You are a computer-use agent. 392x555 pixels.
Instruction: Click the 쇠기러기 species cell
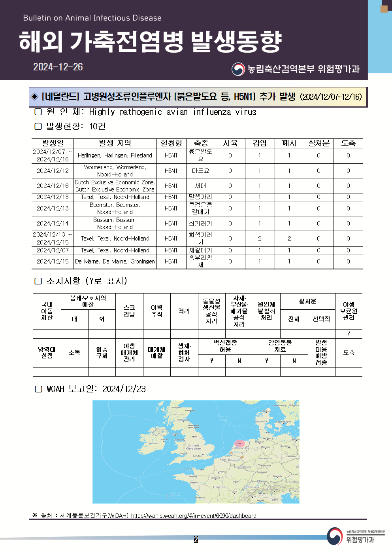pyautogui.click(x=201, y=224)
